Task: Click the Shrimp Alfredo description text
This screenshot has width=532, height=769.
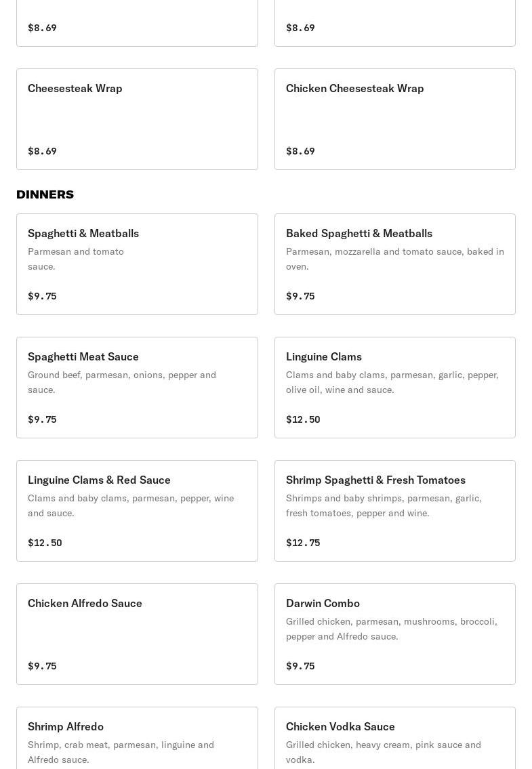Action: pos(121,752)
